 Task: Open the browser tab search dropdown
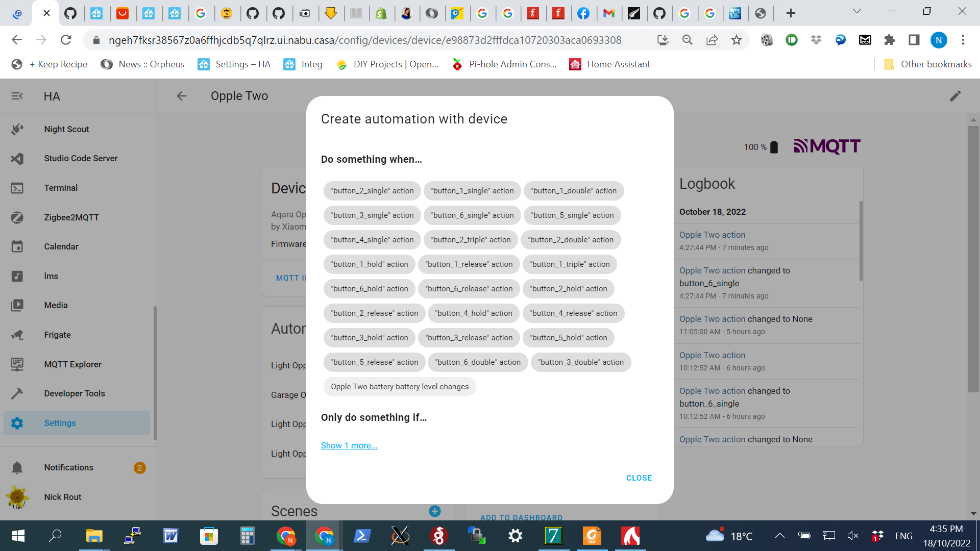point(857,11)
